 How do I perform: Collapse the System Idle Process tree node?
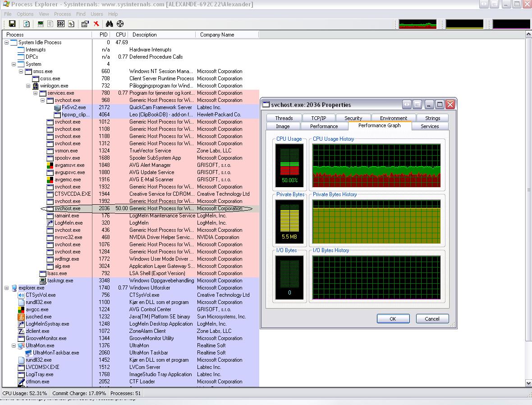pyautogui.click(x=6, y=42)
